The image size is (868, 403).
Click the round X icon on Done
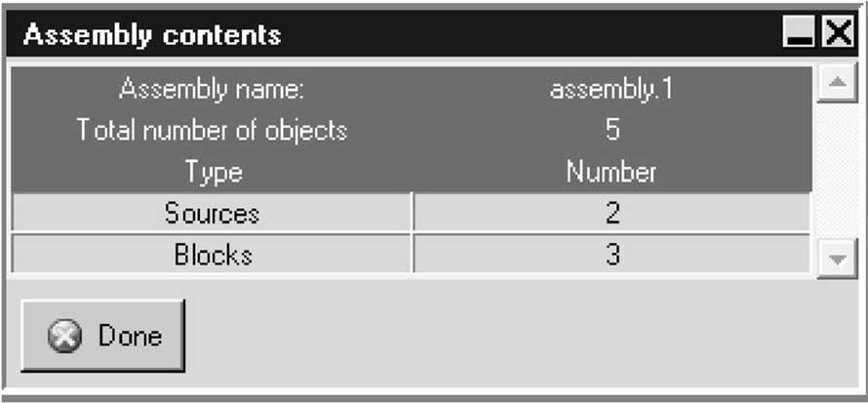tap(64, 338)
